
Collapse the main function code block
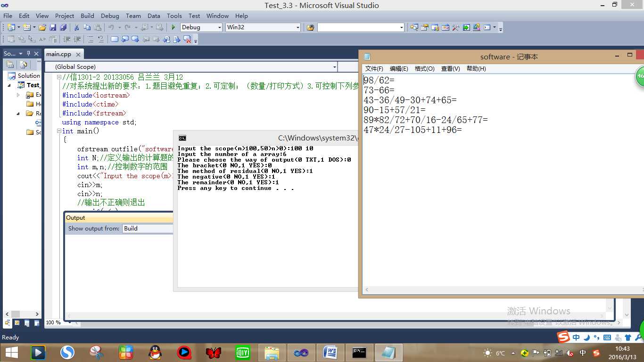[x=59, y=131]
